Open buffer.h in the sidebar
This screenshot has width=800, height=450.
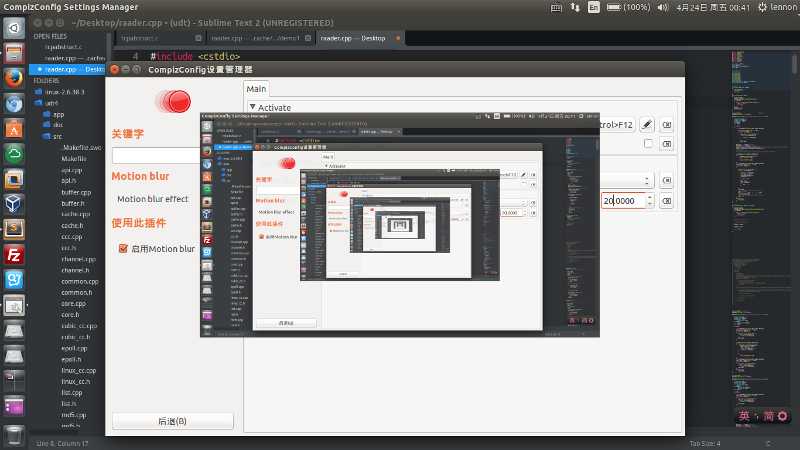click(x=72, y=203)
